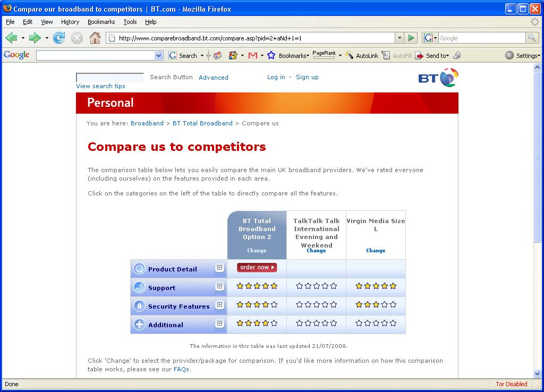Click the Google toolbar search input
This screenshot has height=392, width=544.
[96, 55]
